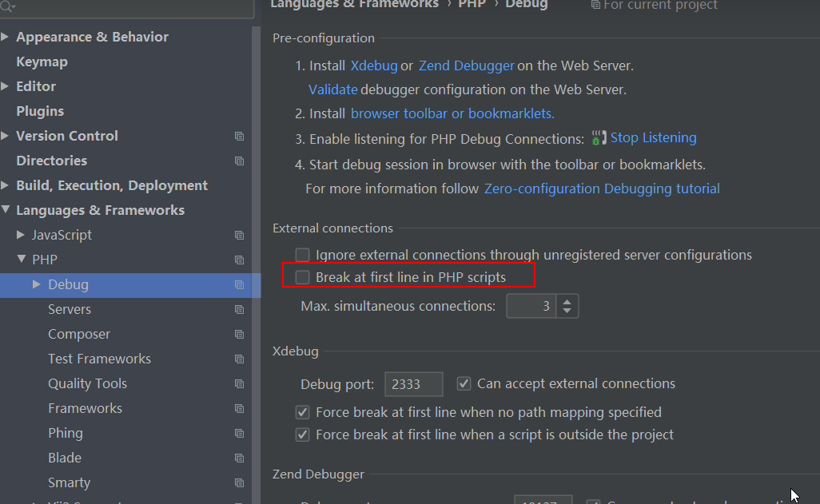Click project-scope icon beside Servers
Screen dimensions: 820x504
tap(239, 310)
